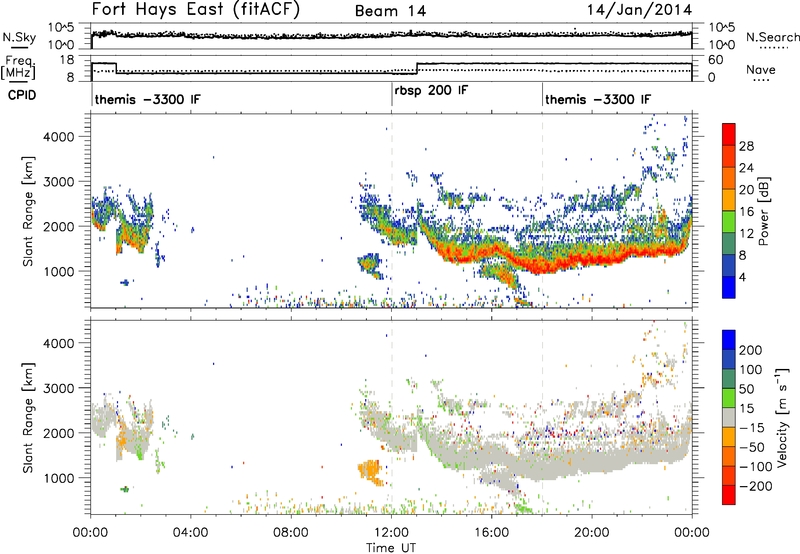
Task: Click the "Freq. [MHz]" axis label
Action: click(19, 67)
